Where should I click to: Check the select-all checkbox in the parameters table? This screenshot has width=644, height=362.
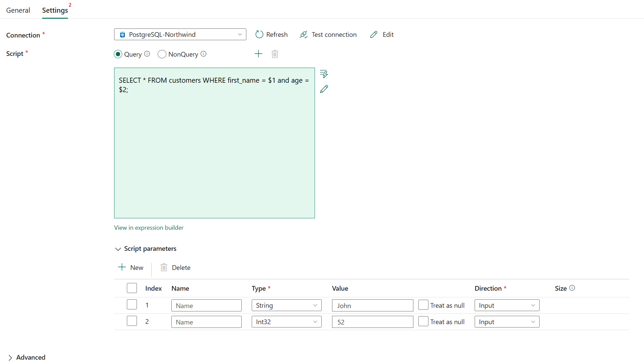click(132, 288)
